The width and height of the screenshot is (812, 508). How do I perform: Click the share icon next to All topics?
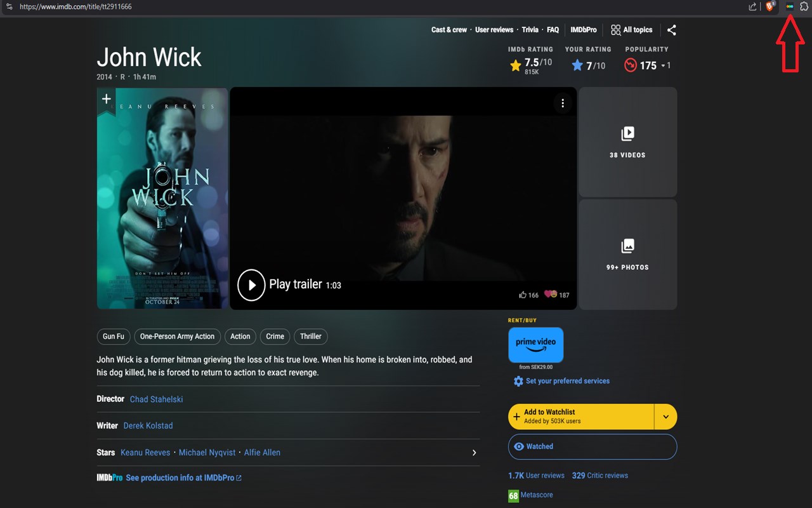672,30
